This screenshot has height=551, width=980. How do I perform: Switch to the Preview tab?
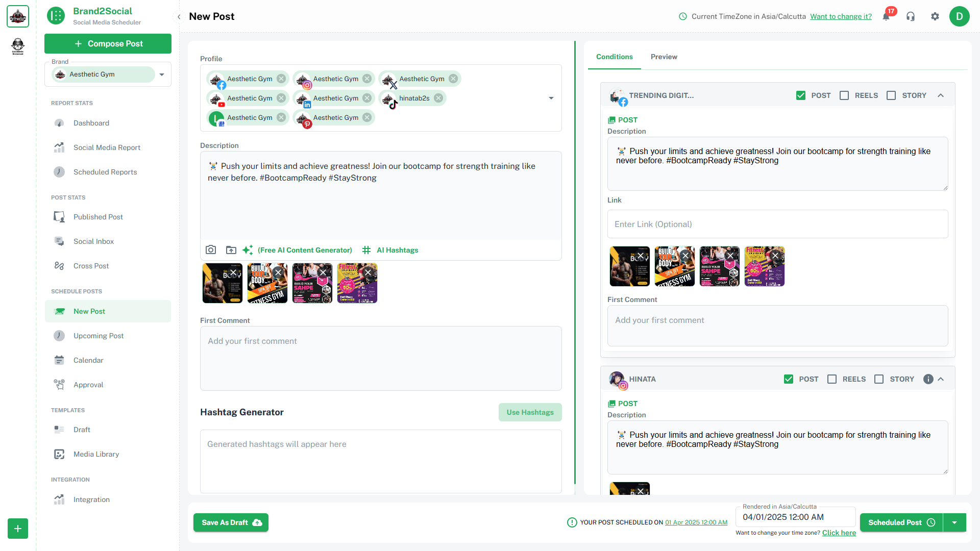click(664, 57)
